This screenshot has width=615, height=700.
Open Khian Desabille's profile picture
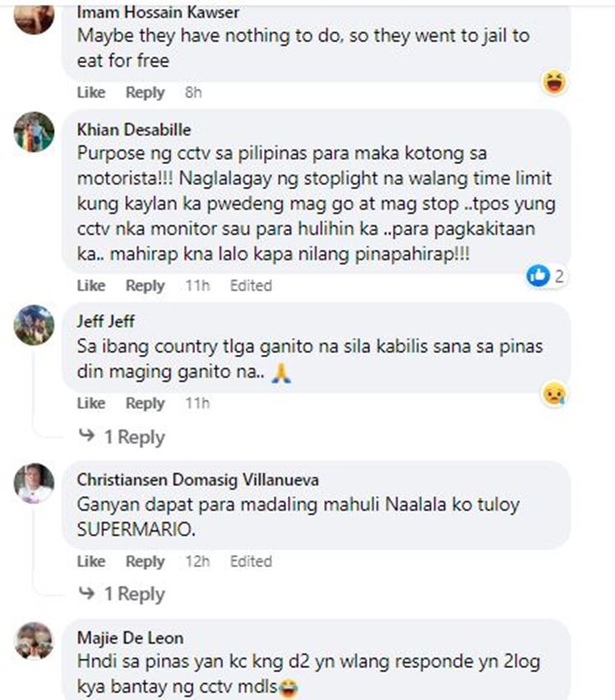tap(34, 132)
